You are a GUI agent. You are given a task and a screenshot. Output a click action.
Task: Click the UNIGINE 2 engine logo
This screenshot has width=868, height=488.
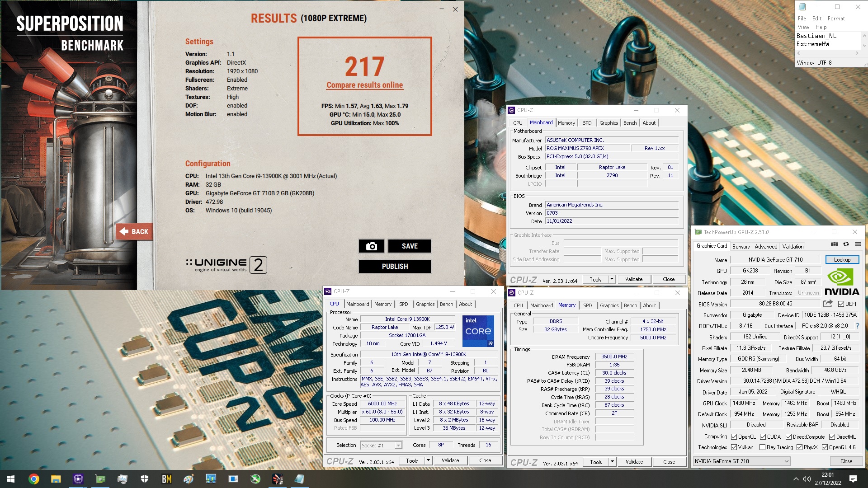tap(226, 265)
